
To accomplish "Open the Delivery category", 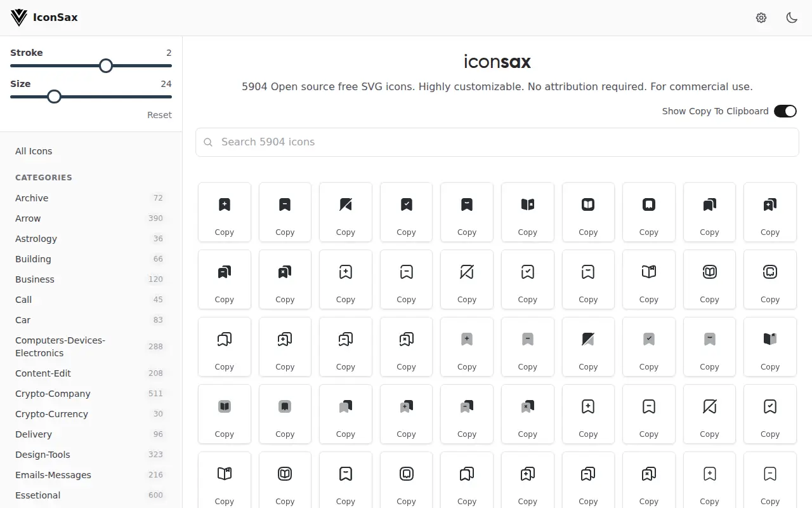I will click(x=91, y=434).
